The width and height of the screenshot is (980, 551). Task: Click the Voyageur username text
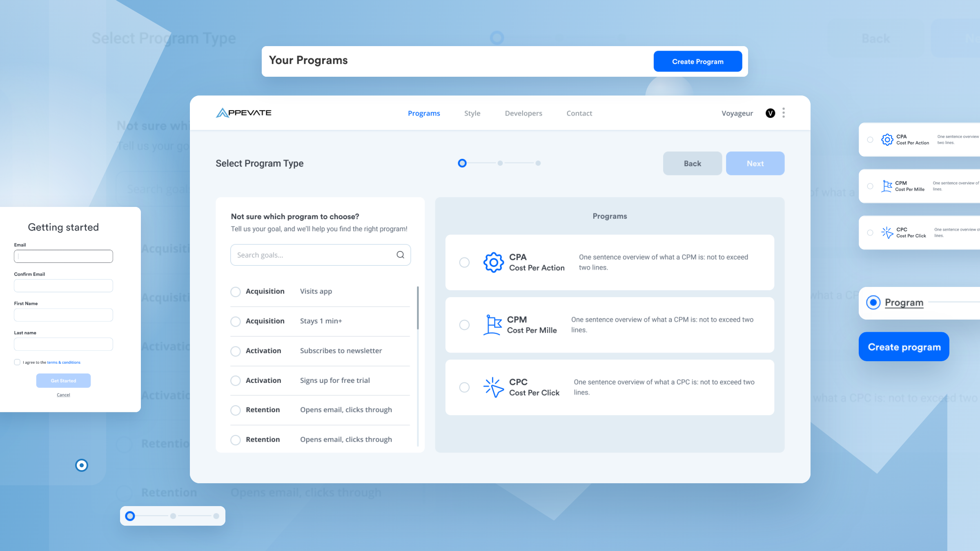click(737, 113)
